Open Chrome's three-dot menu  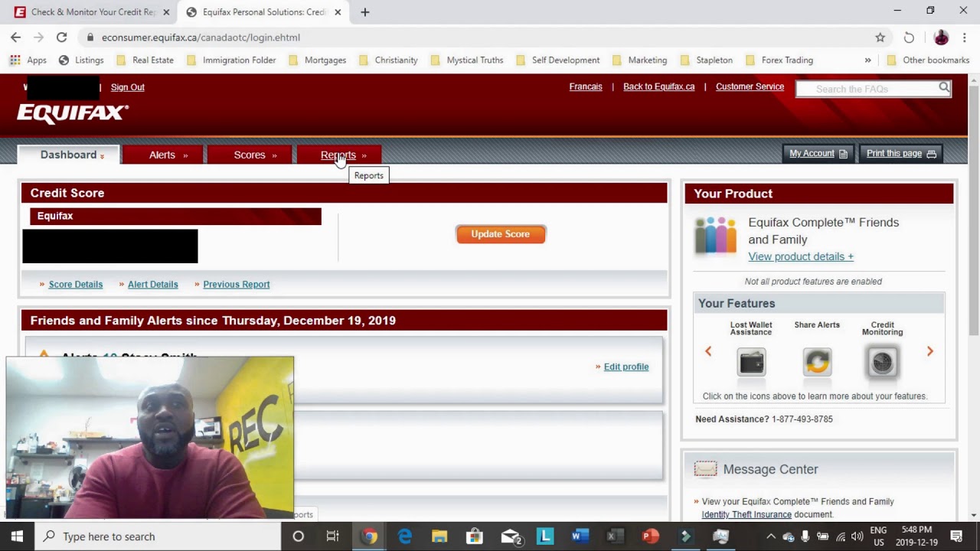[x=964, y=37]
